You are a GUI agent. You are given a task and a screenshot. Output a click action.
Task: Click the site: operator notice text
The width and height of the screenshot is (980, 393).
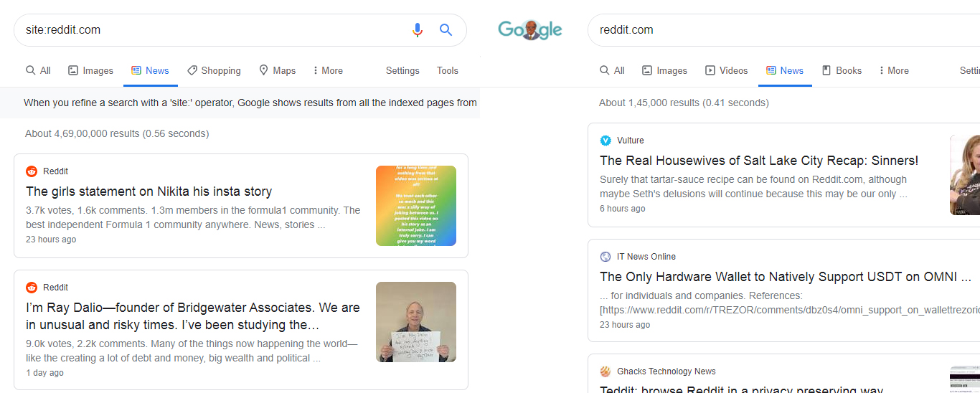[250, 103]
